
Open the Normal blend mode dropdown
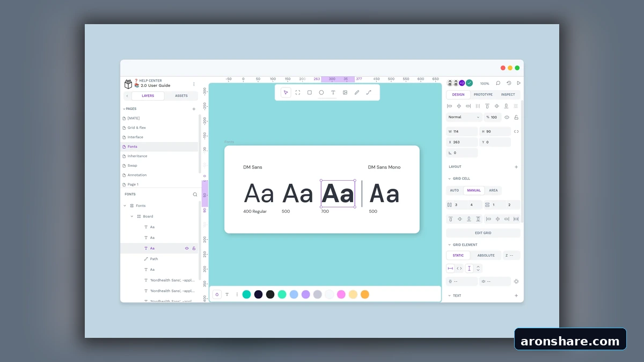pos(464,117)
